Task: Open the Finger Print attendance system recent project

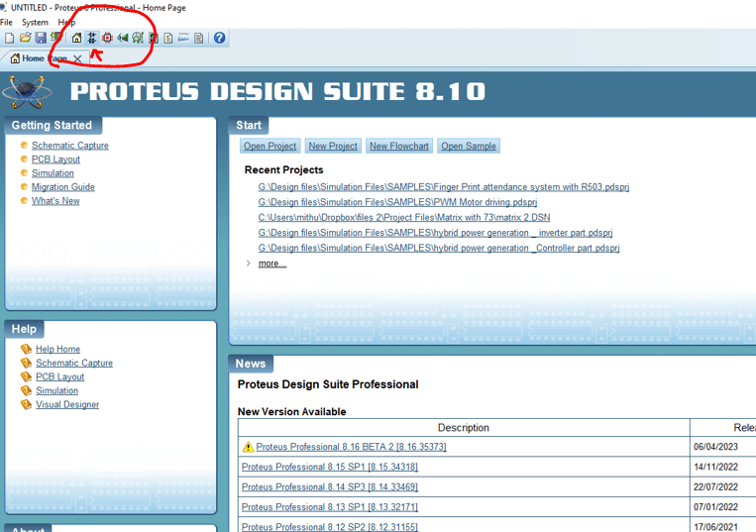Action: (444, 187)
